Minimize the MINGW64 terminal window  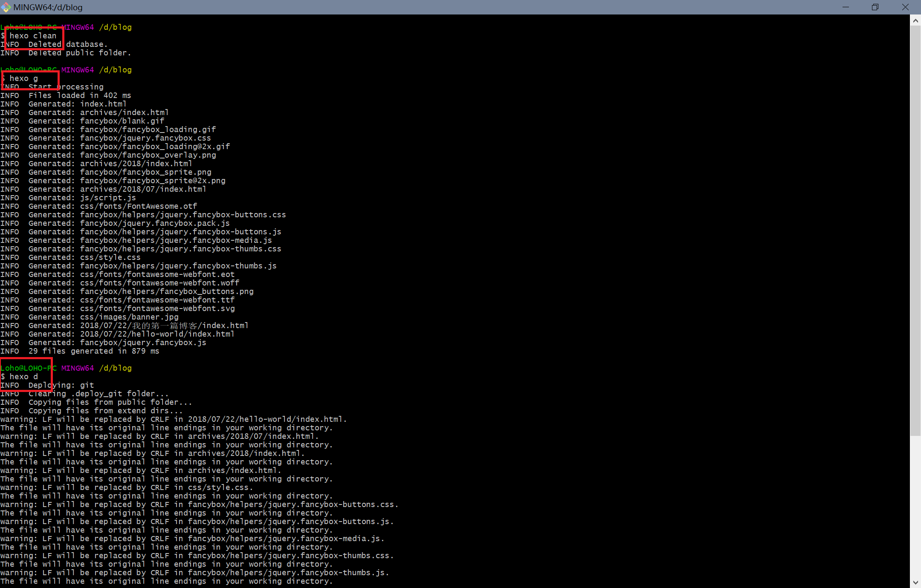tap(846, 7)
